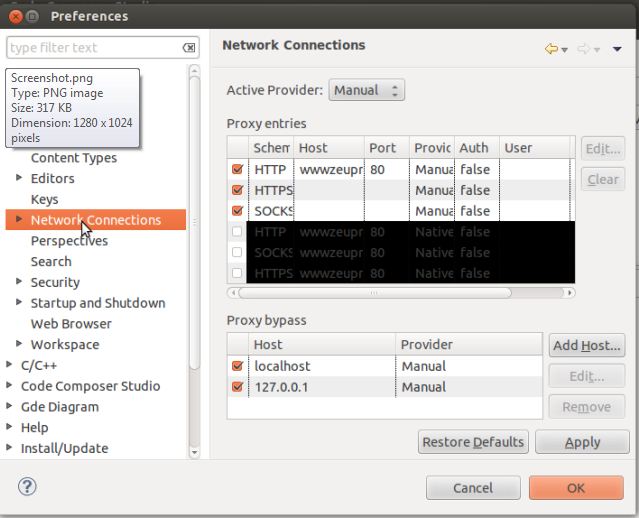Click the Add Host button

tap(587, 345)
